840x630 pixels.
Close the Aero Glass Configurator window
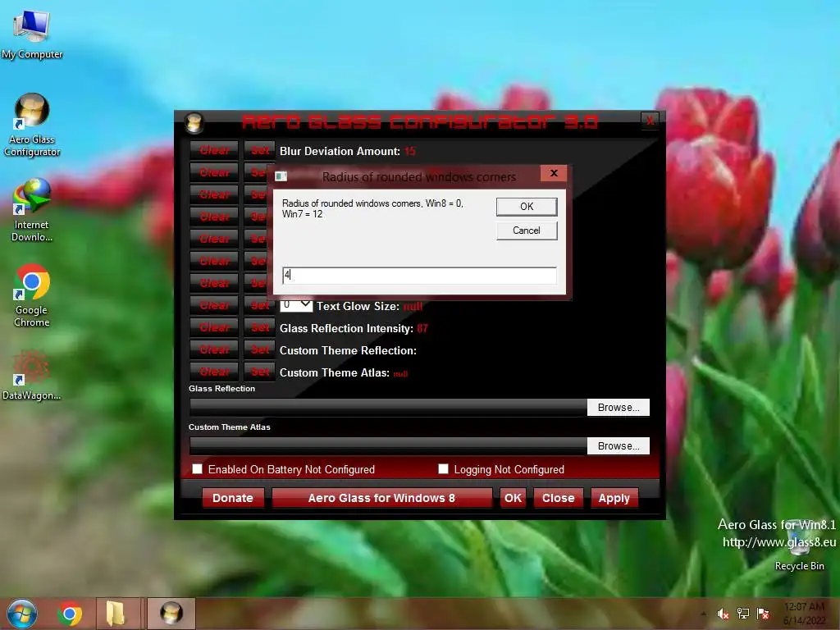pyautogui.click(x=650, y=121)
